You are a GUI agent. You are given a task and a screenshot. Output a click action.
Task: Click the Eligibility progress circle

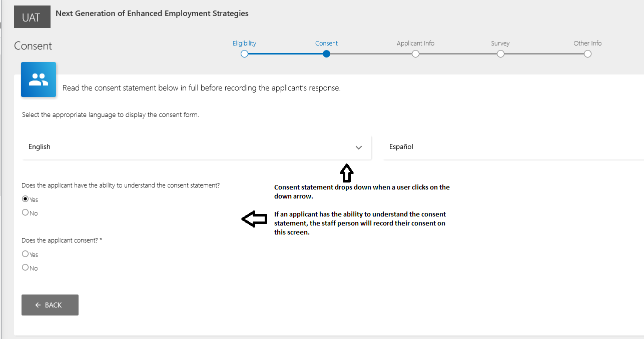[x=244, y=54]
